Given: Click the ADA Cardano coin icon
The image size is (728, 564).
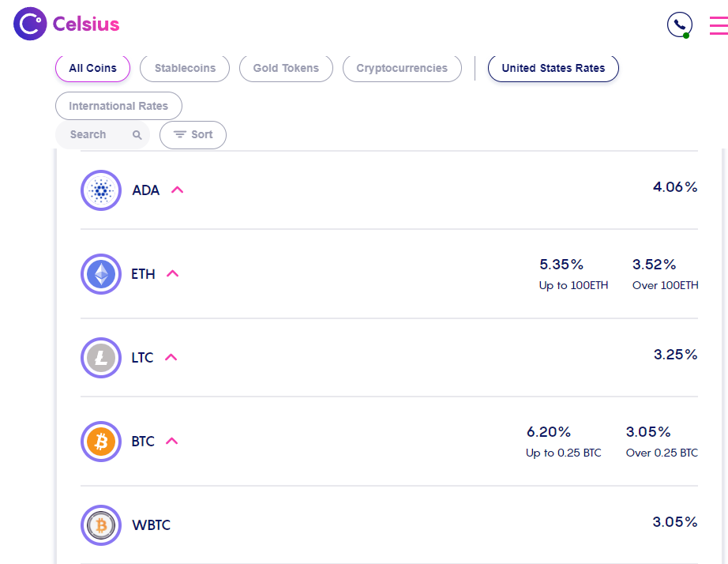Looking at the screenshot, I should click(x=101, y=190).
